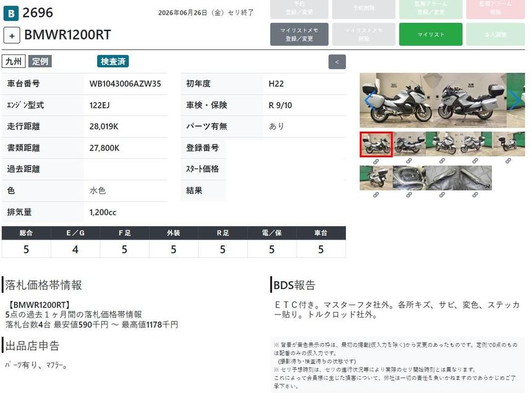Click the 定例 tag
Image resolution: width=532 pixels, height=414 pixels.
[x=40, y=61]
